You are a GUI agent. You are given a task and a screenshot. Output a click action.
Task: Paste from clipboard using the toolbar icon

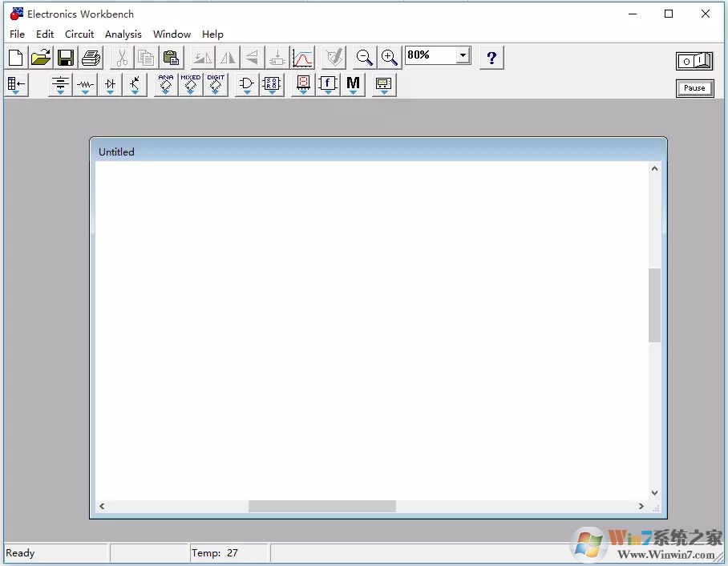[x=171, y=58]
